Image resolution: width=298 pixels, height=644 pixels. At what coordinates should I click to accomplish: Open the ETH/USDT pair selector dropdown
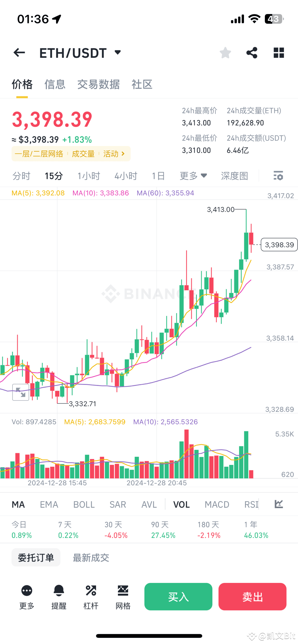click(117, 52)
